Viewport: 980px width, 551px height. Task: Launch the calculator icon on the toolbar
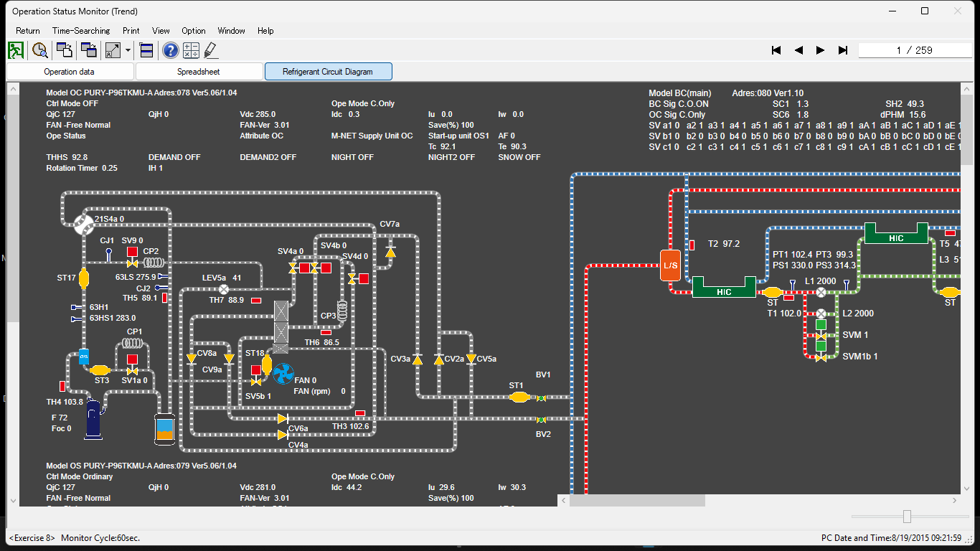coord(190,50)
